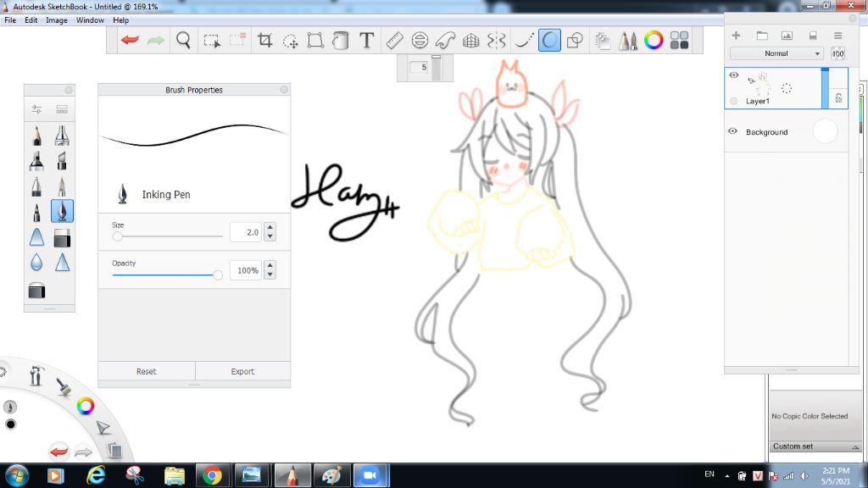The width and height of the screenshot is (868, 488).
Task: Toggle the active Predictive Stroke tool
Action: [x=549, y=40]
